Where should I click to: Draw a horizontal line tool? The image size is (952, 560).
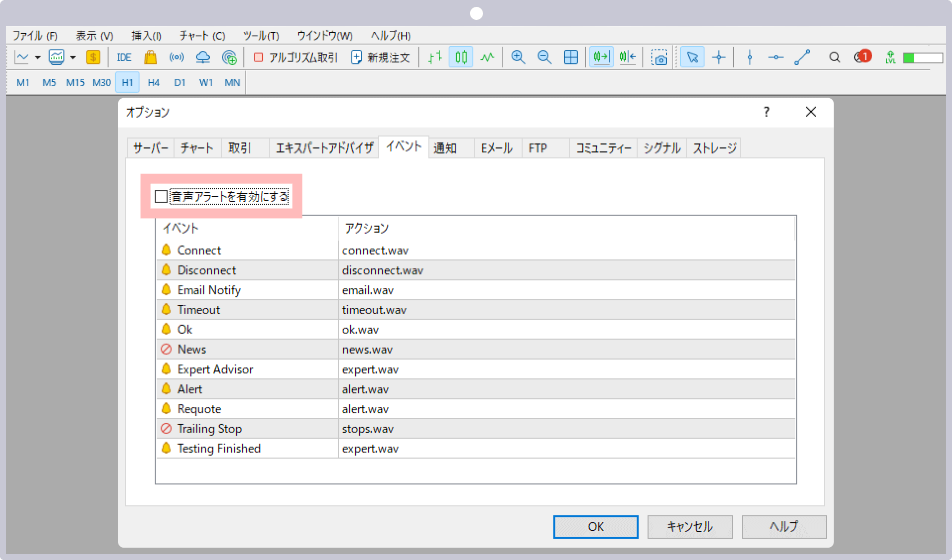775,57
